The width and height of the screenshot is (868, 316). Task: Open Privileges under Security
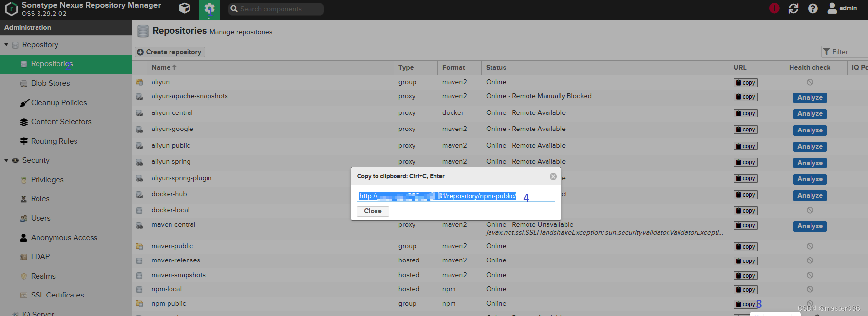(47, 180)
